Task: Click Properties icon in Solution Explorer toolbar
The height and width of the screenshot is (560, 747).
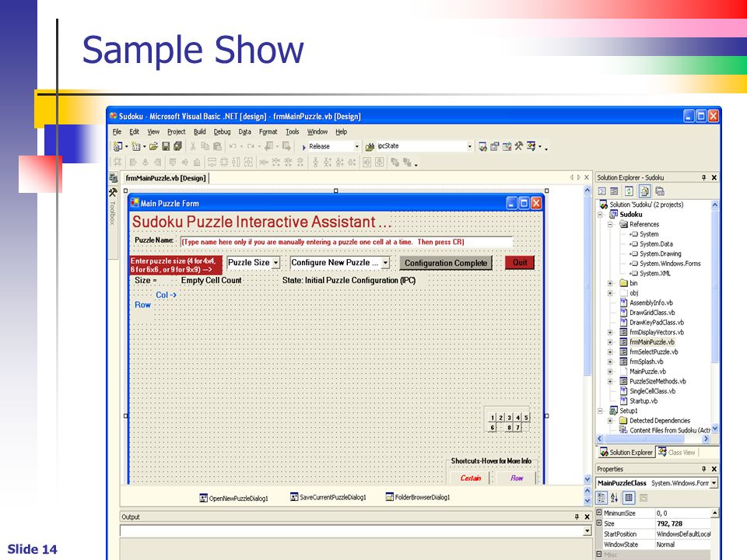Action: 660,191
